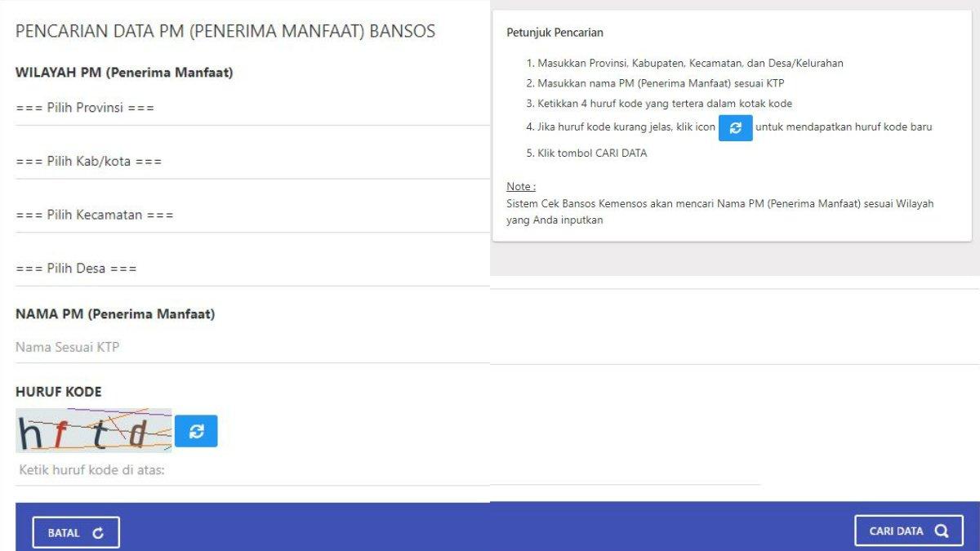
Task: Click the magnifier icon on CARI DATA
Action: [942, 531]
